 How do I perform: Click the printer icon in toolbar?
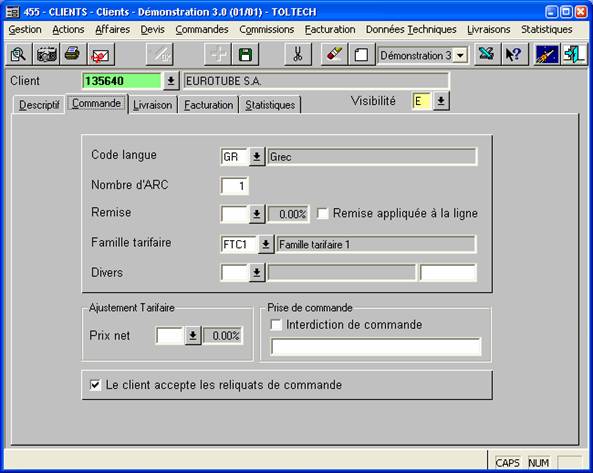coord(73,55)
